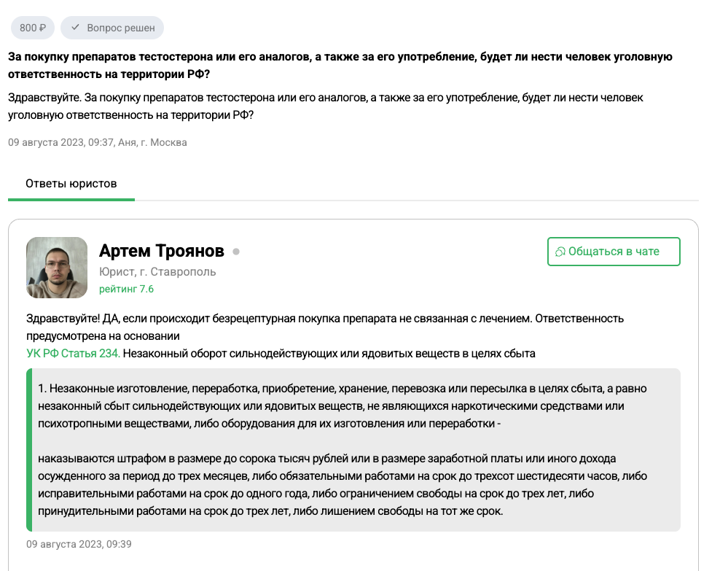Click the Вопрос решен status badge
This screenshot has width=728, height=571.
coord(112,28)
